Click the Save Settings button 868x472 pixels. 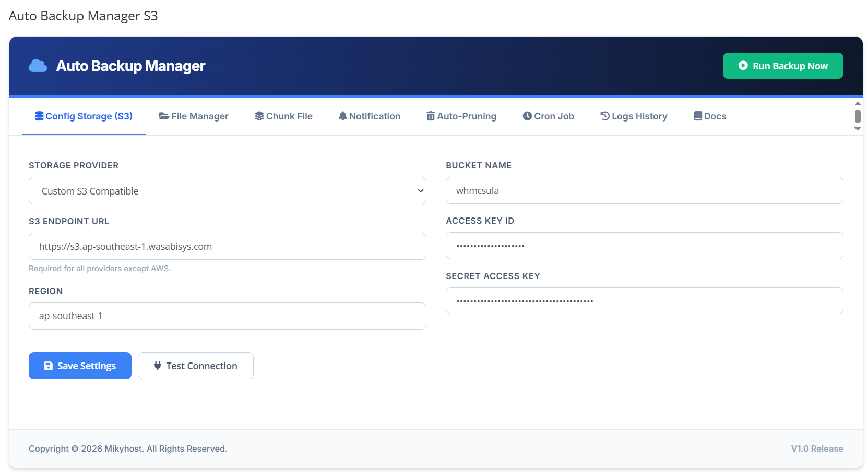click(x=80, y=366)
